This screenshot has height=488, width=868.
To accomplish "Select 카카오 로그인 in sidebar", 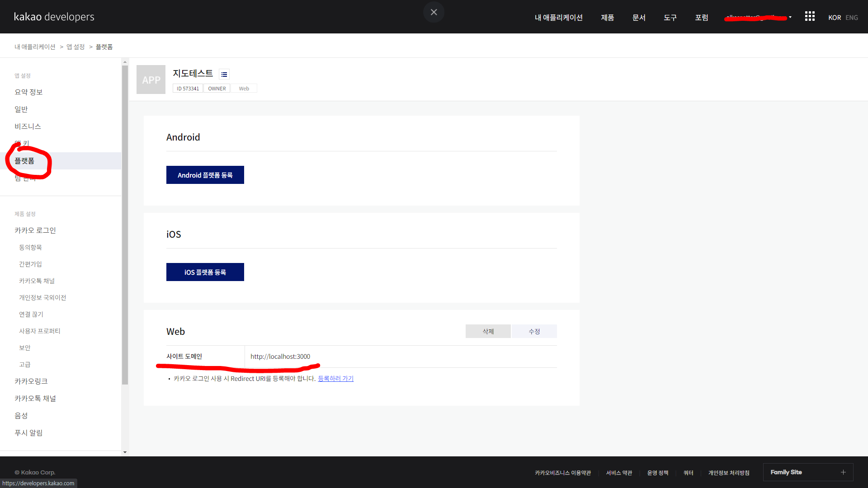I will click(x=35, y=230).
